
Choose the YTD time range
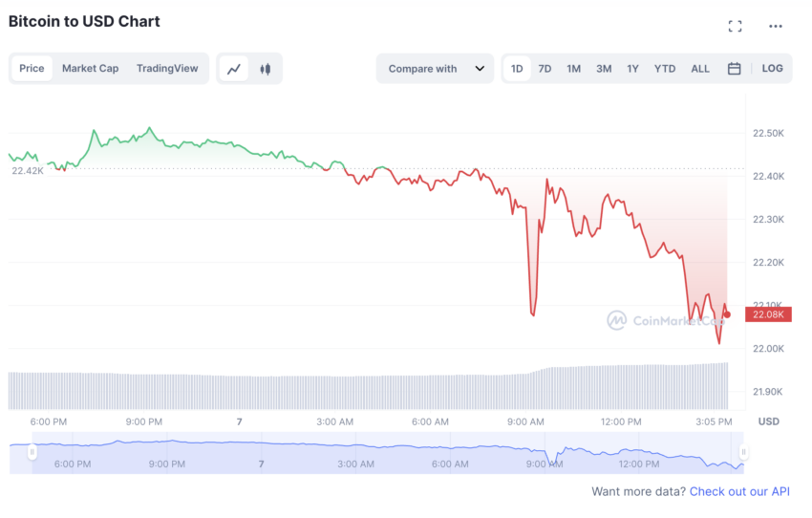(x=665, y=69)
